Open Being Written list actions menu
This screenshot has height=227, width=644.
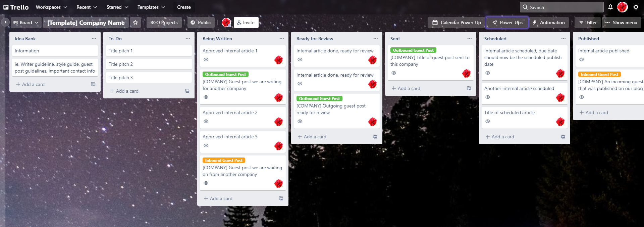pyautogui.click(x=282, y=39)
